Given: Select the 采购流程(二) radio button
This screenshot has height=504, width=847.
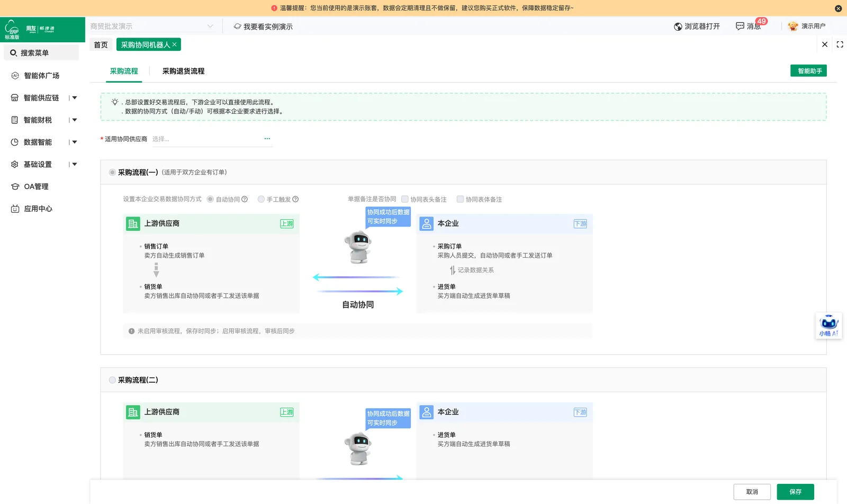Looking at the screenshot, I should coord(112,380).
